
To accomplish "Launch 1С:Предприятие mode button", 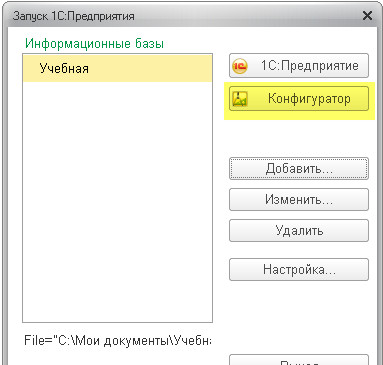I will point(299,66).
